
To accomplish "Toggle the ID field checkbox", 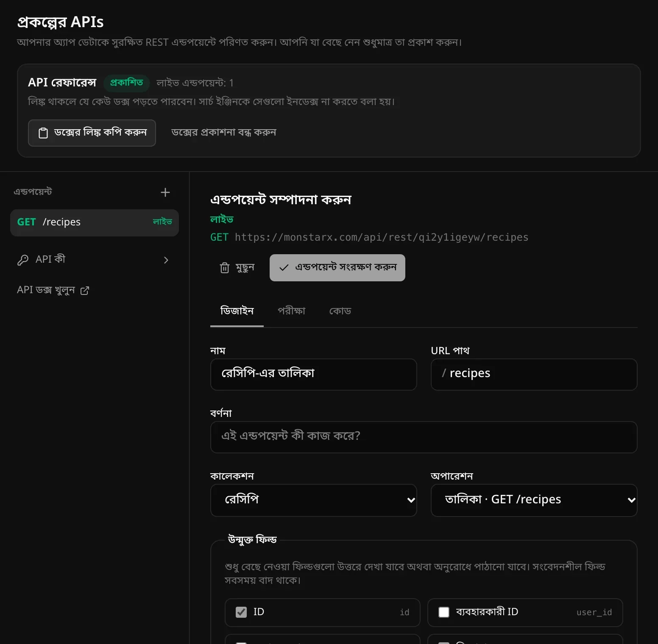I will point(241,612).
